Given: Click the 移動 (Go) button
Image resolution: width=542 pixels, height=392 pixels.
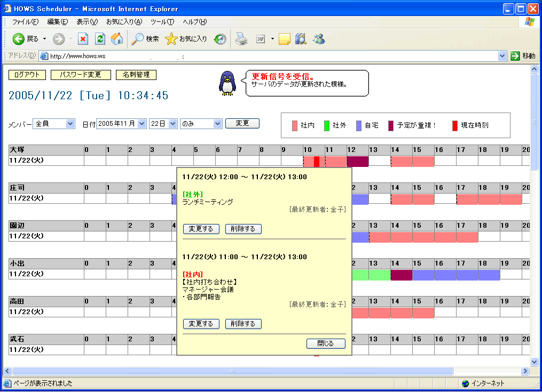Looking at the screenshot, I should tap(523, 56).
